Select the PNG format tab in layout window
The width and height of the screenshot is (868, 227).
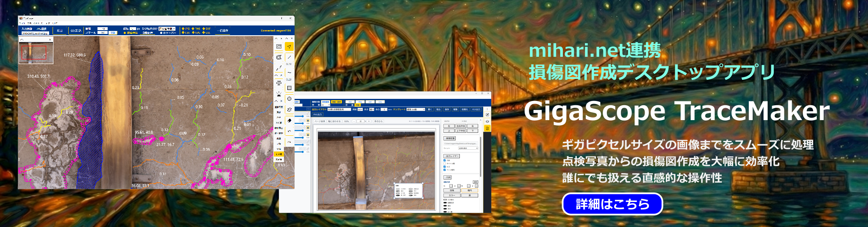[x=360, y=102]
